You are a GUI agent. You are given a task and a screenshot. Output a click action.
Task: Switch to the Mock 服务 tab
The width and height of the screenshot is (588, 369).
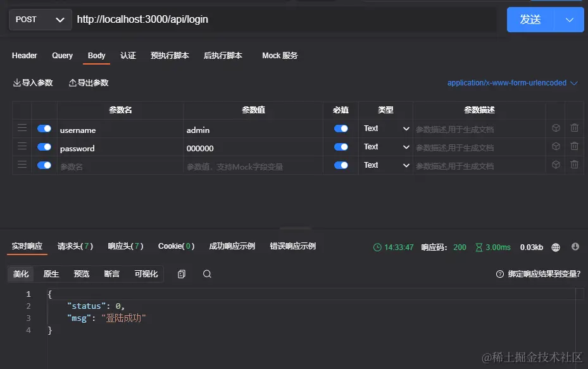pyautogui.click(x=280, y=56)
